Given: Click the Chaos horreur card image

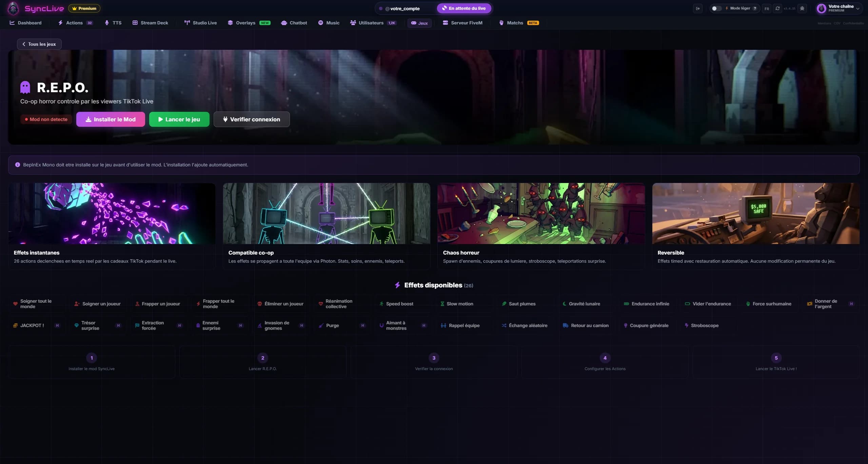Looking at the screenshot, I should 541,214.
